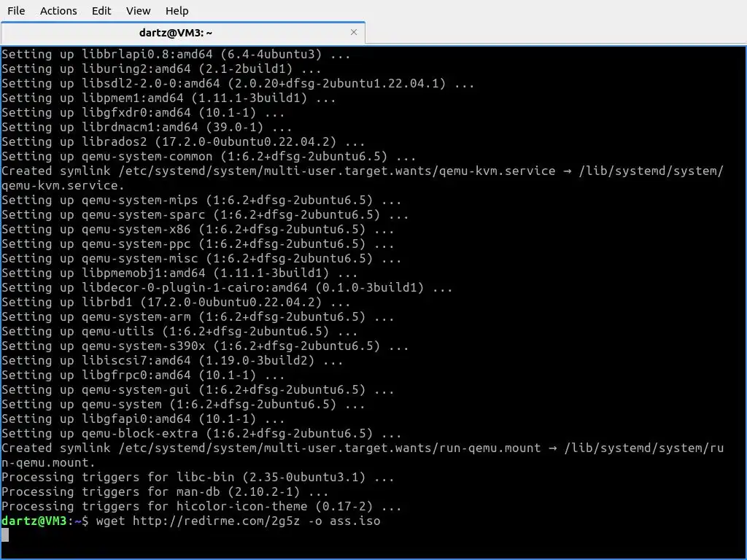Click the line Setting up qemu-system-common
The image size is (747, 560).
209,156
